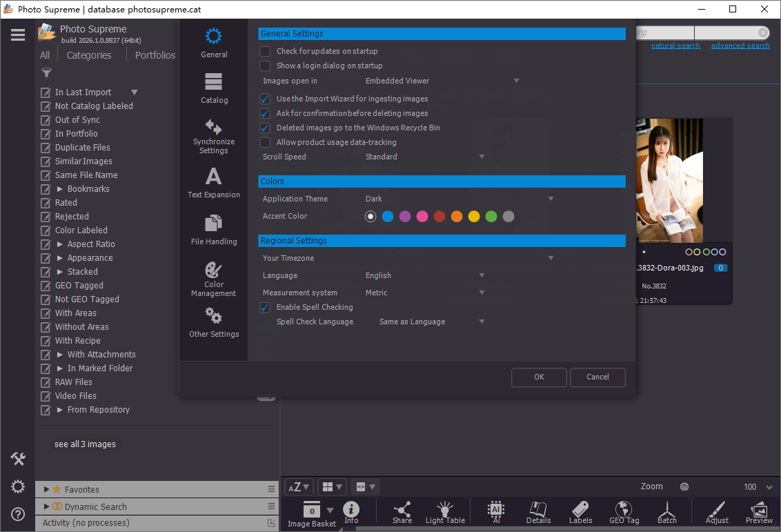Enable Check for updates on startup
This screenshot has width=781, height=532.
click(265, 51)
